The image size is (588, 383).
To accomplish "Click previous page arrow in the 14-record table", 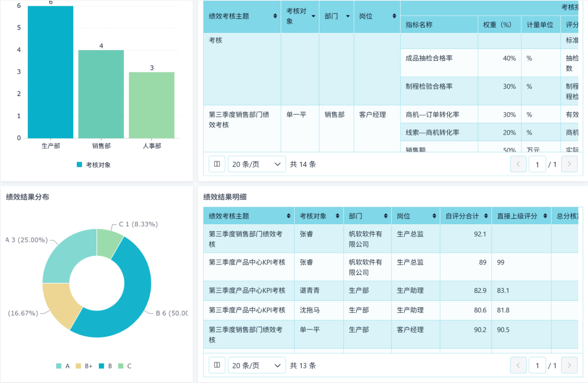I will 518,164.
